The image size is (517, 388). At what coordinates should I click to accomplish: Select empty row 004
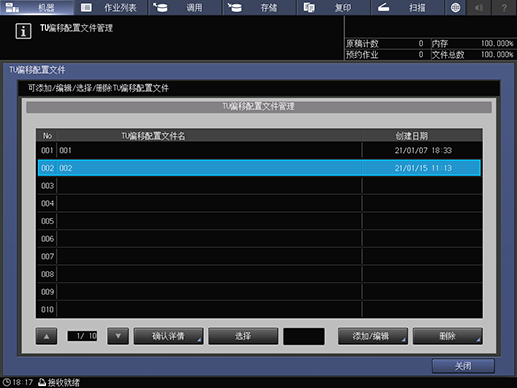tap(259, 203)
